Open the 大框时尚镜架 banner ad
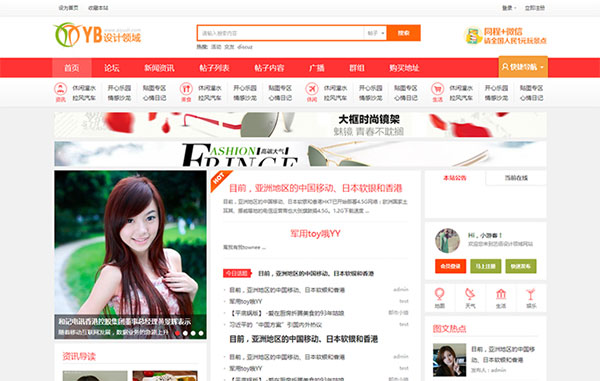Viewport: 600px width, 381px height. (300, 125)
